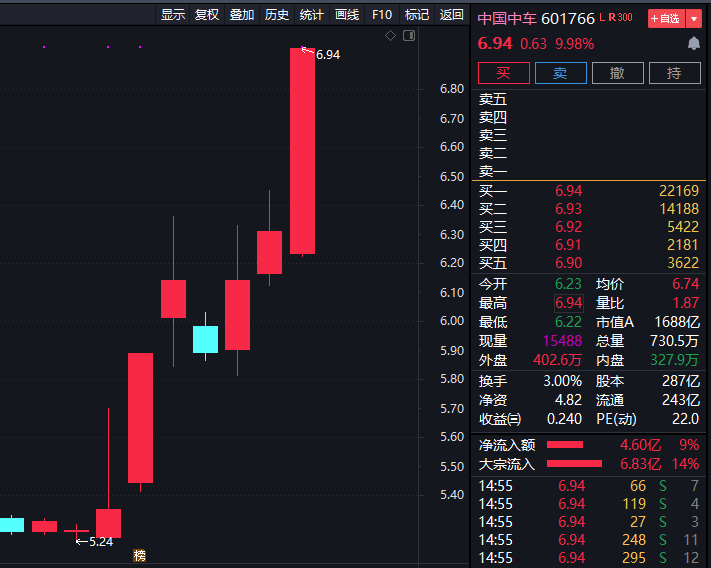Click 外盘 value 402.6万

(x=557, y=360)
